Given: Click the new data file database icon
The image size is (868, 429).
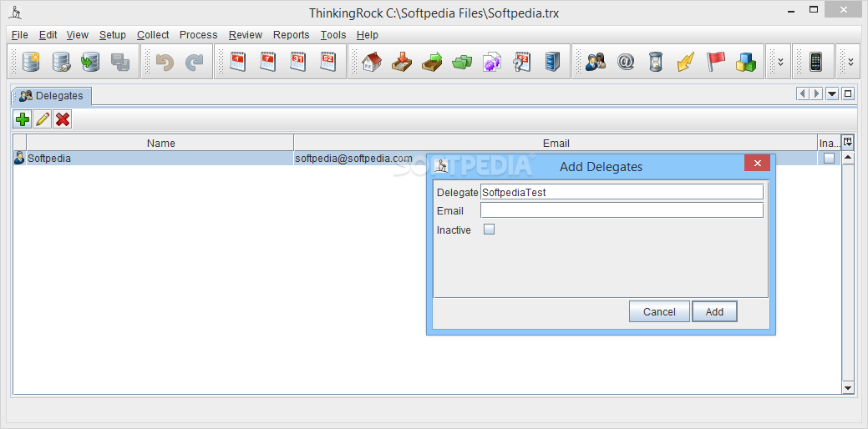Looking at the screenshot, I should pos(32,62).
